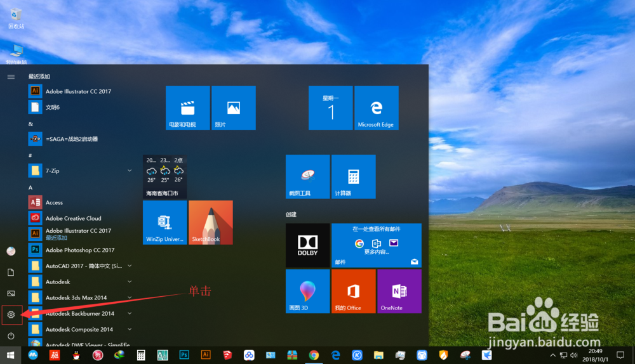
Task: Expand the AutoCAD 2017 folder chevron
Action: [130, 266]
